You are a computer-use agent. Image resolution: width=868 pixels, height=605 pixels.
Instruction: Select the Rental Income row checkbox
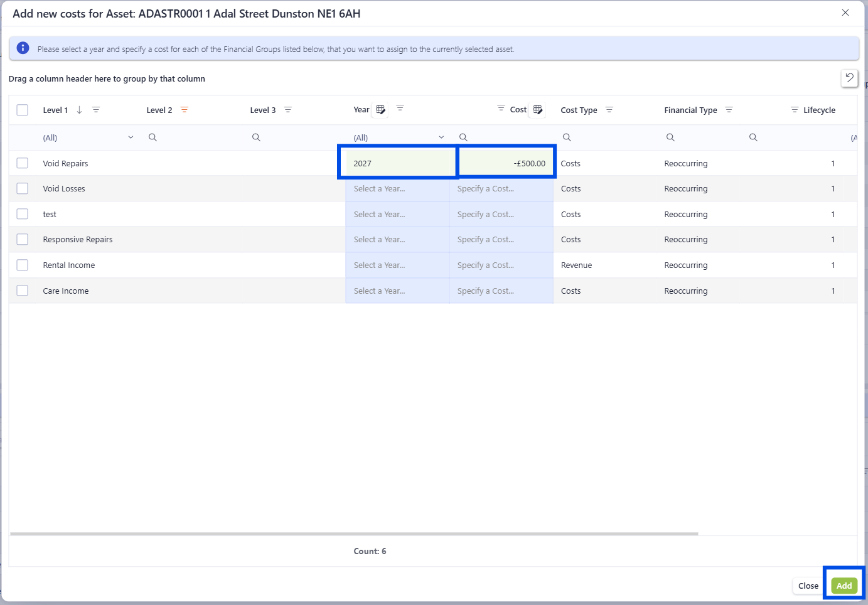point(23,265)
